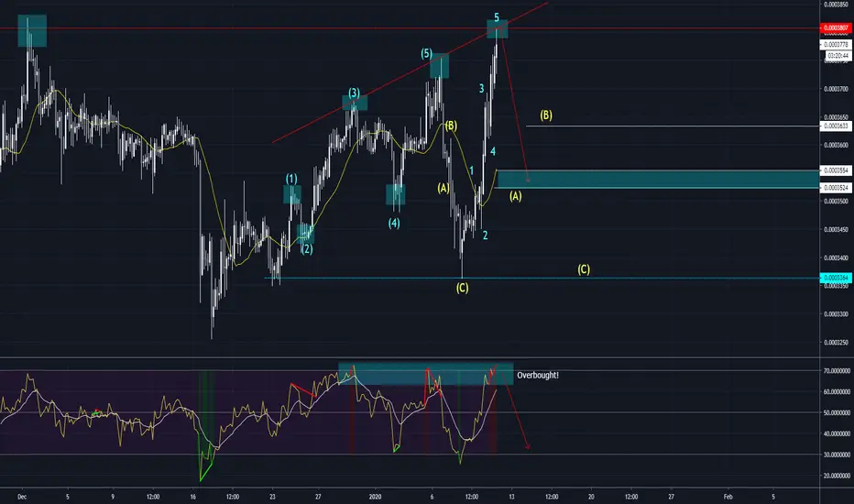
Task: Click the 0.0003450 price scale tick
Action: (x=836, y=229)
